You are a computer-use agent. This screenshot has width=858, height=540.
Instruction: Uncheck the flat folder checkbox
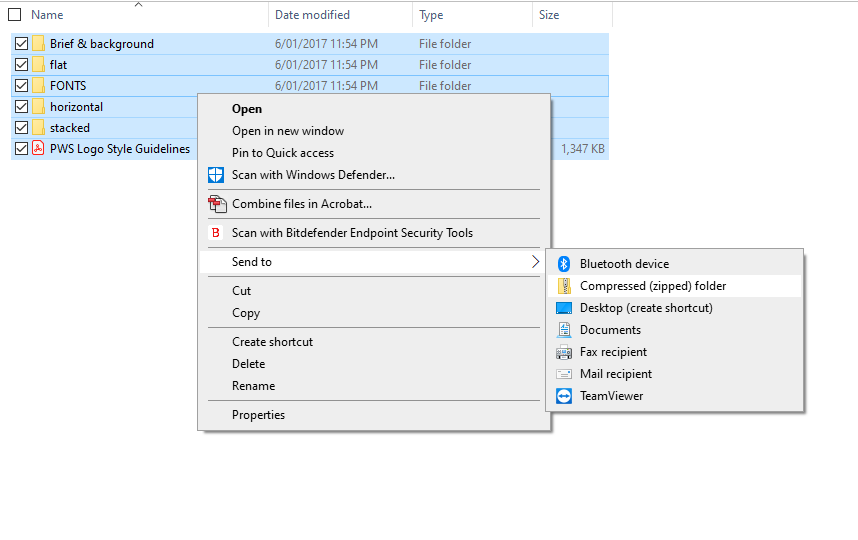[x=21, y=65]
